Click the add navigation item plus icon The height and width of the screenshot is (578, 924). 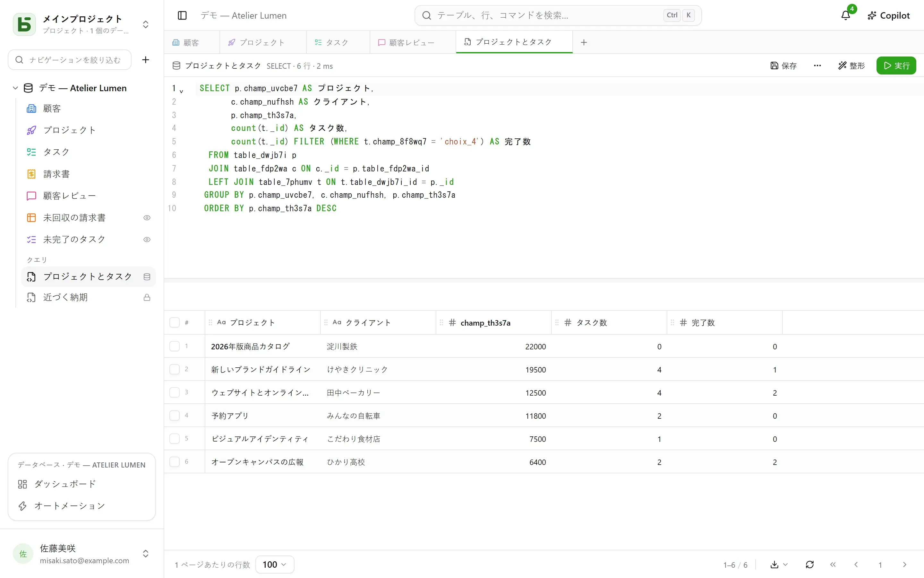point(145,60)
